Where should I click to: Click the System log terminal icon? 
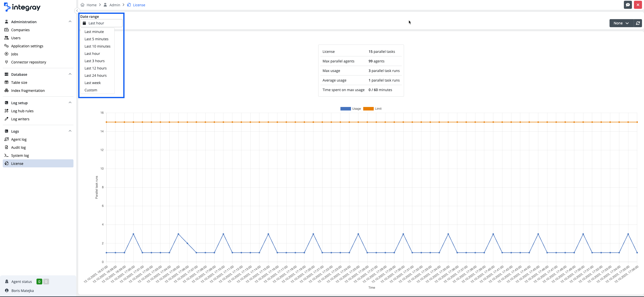tap(7, 156)
